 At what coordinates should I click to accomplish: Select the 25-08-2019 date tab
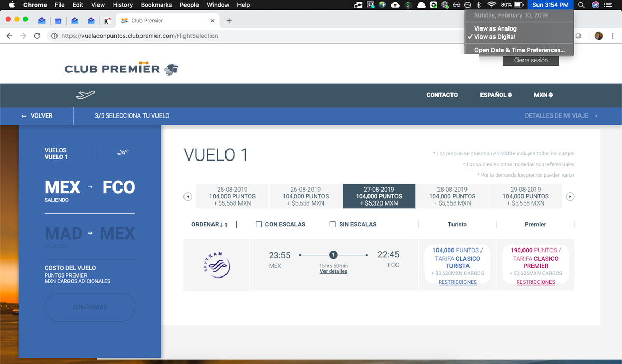click(x=232, y=196)
